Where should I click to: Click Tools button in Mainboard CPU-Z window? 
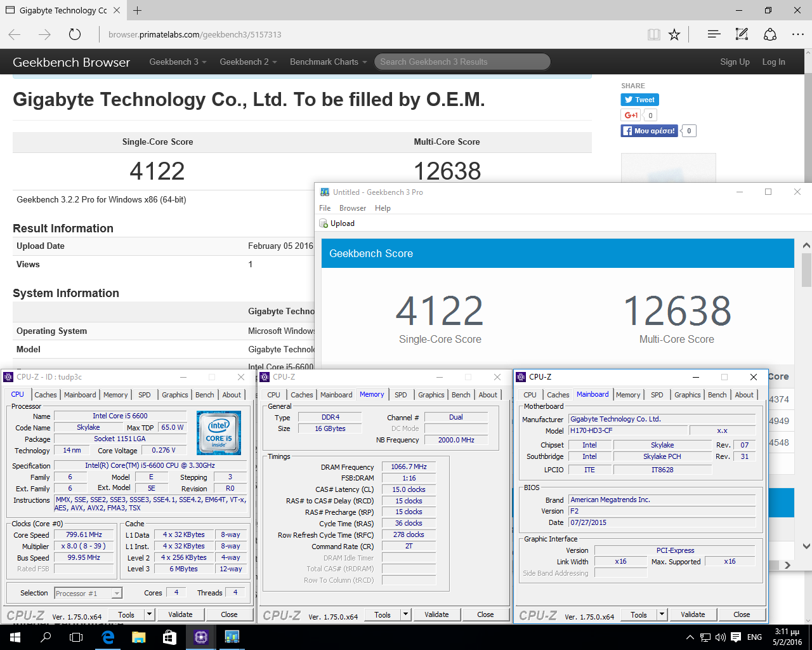(x=639, y=614)
